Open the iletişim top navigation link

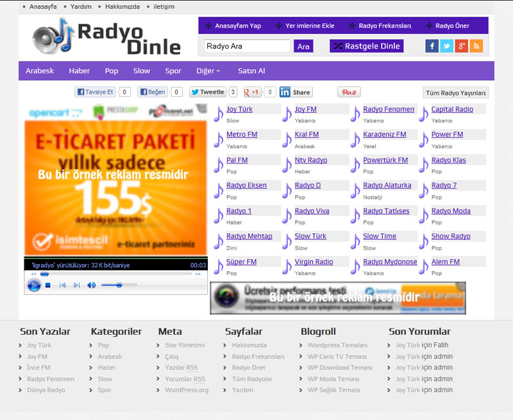click(x=164, y=6)
